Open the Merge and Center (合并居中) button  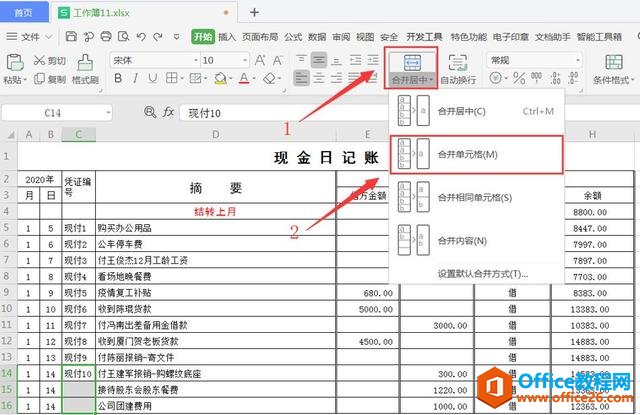411,69
